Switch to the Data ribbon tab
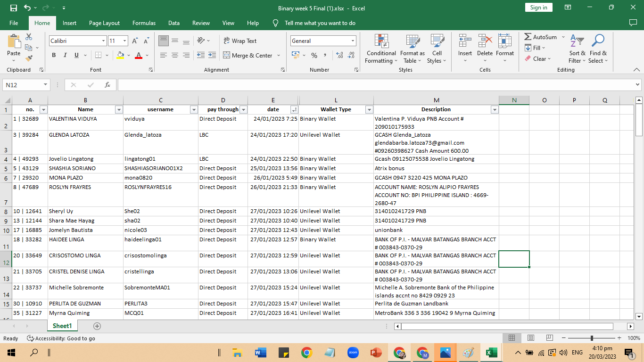The image size is (644, 362). (x=174, y=23)
